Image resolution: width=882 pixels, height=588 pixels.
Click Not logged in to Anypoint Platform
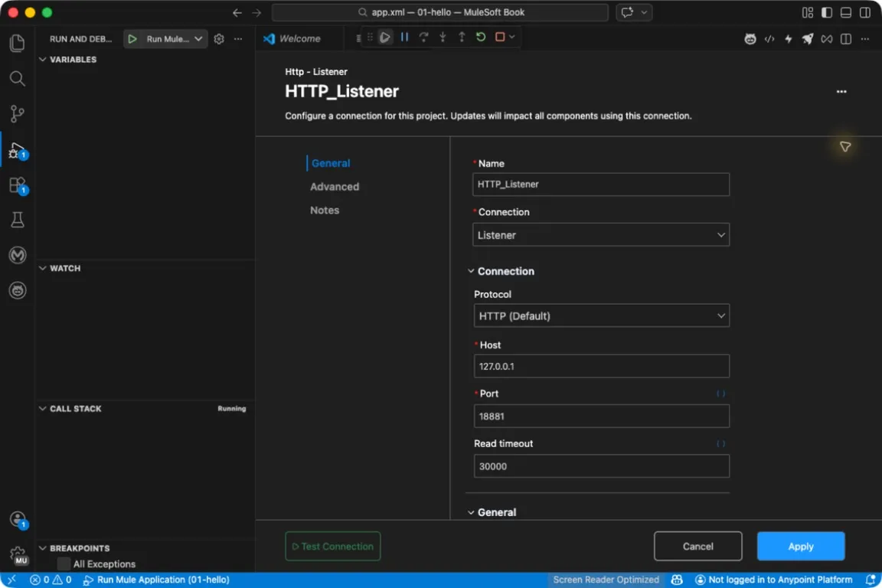click(773, 580)
